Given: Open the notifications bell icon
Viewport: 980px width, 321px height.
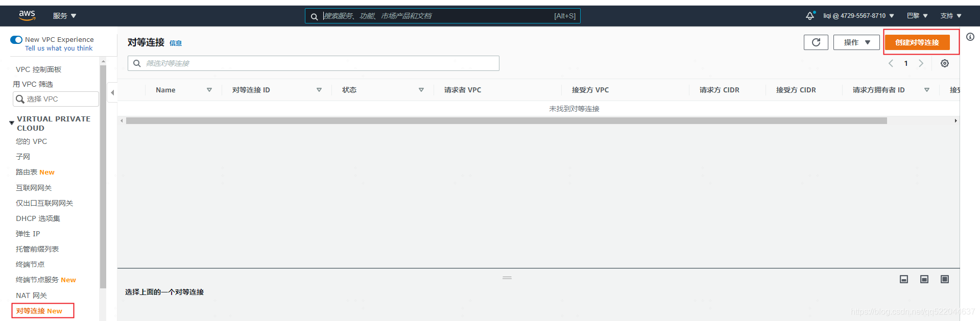Looking at the screenshot, I should coord(810,16).
